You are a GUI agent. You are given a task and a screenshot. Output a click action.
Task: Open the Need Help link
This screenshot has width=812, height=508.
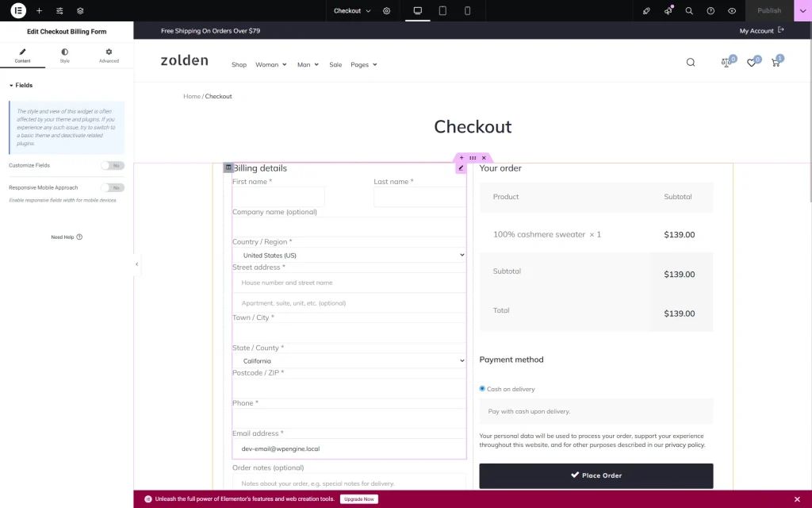pyautogui.click(x=67, y=237)
